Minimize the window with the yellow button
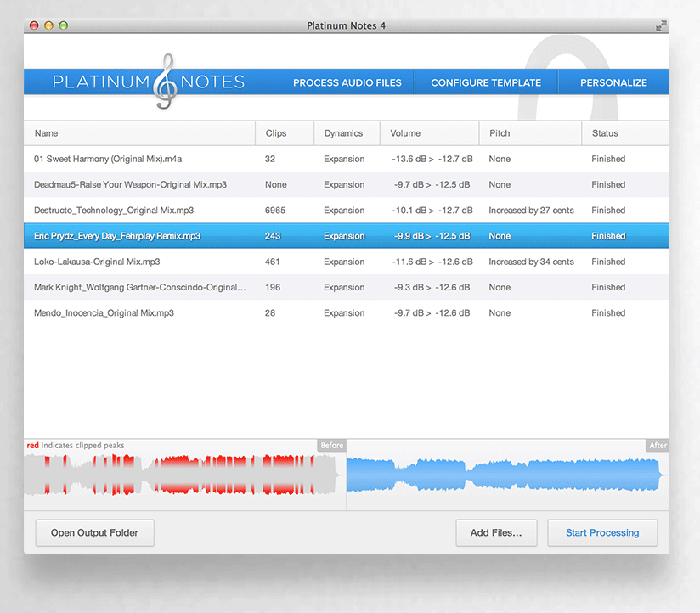Image resolution: width=700 pixels, height=613 pixels. click(x=48, y=25)
